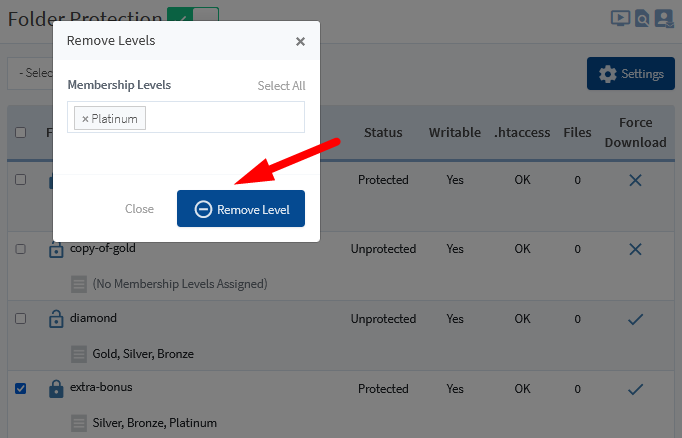The height and width of the screenshot is (438, 682).
Task: Click the Remove Level button
Action: (x=241, y=208)
